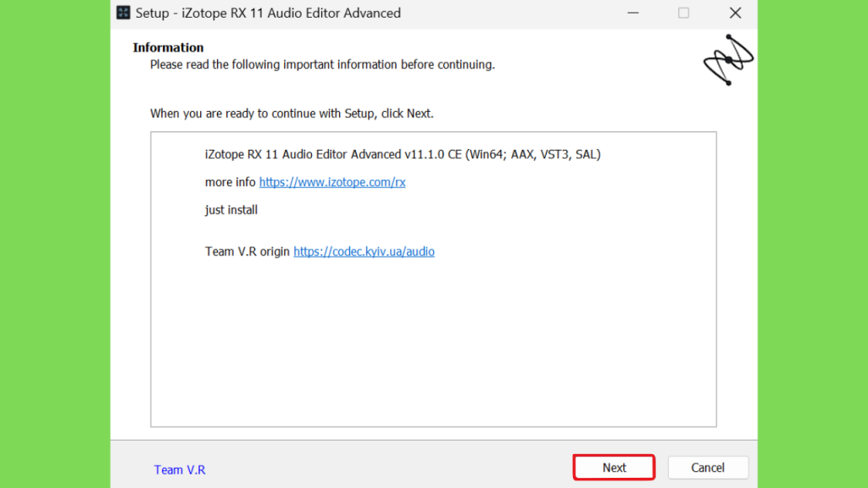Screen dimensions: 868x488
Task: Click the Next button to continue setup
Action: click(x=614, y=468)
